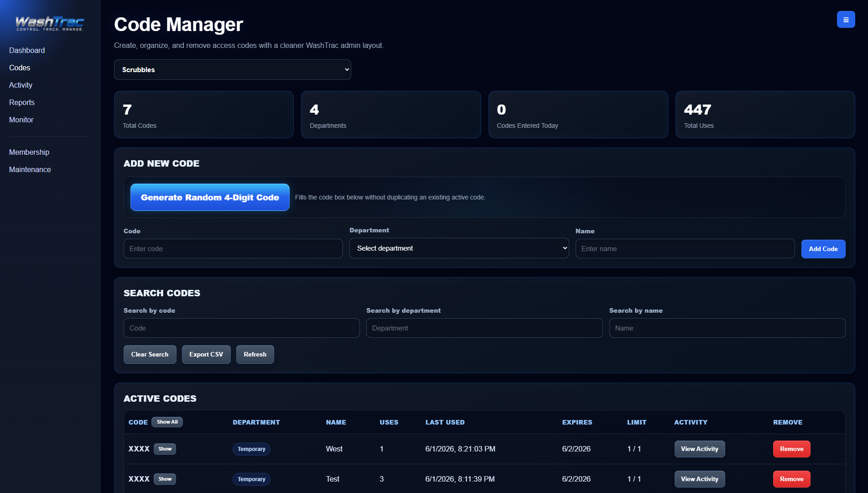Screen dimensions: 868x493
Task: Click the USES column header
Action: (389, 423)
